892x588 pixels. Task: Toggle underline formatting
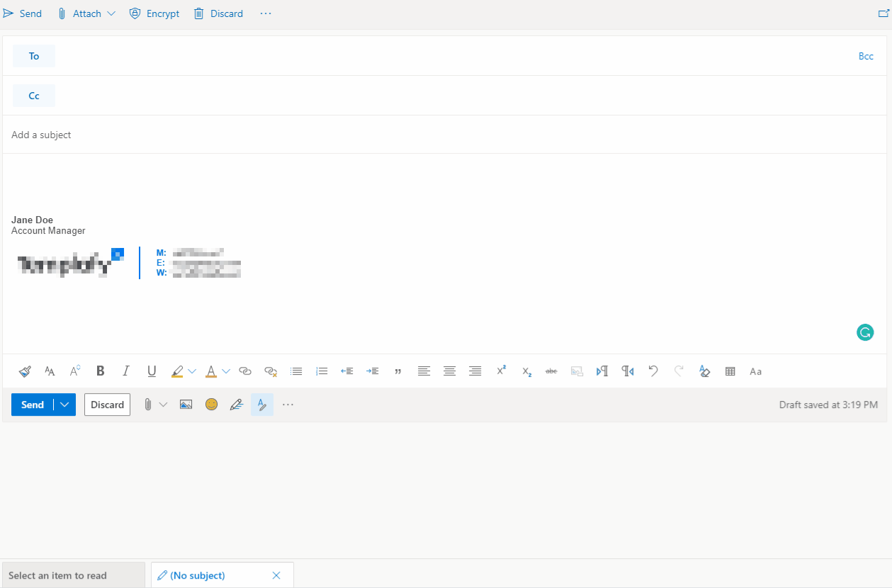[152, 371]
